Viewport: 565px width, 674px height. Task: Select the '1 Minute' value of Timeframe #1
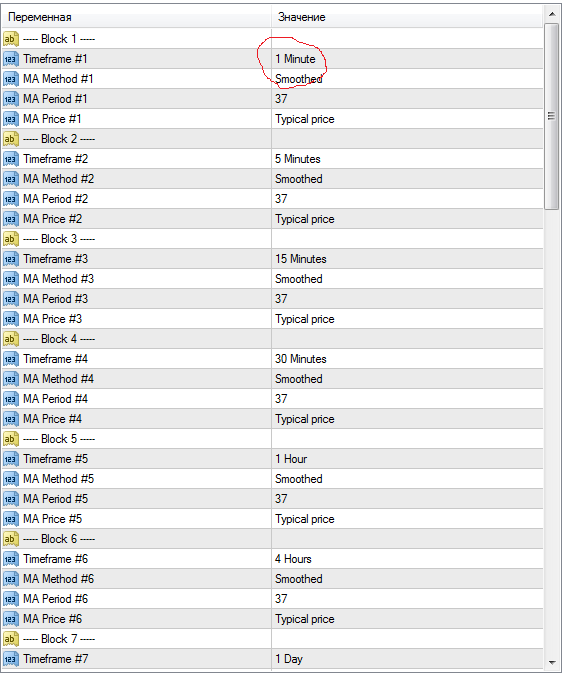point(295,59)
